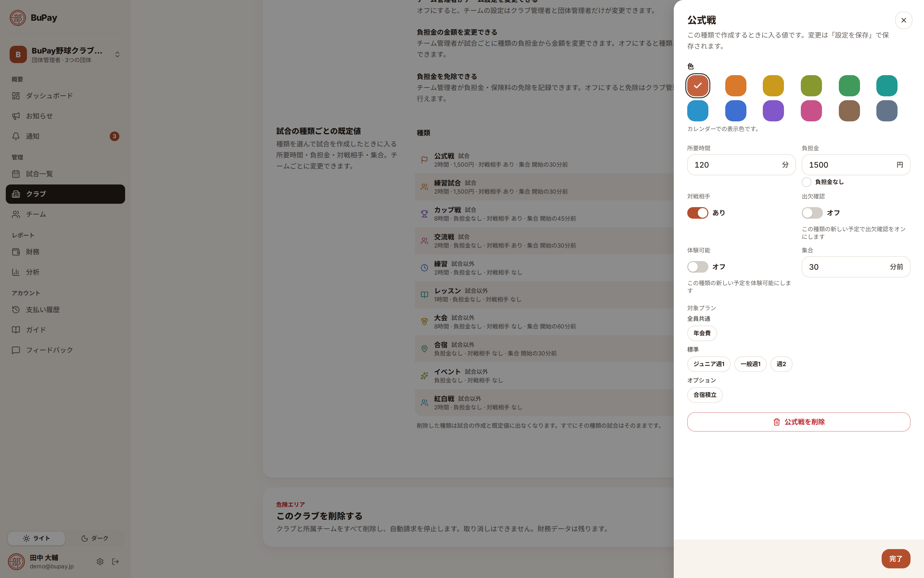The image size is (924, 578).
Task: Click the flag icon of 公式戦 row
Action: click(x=424, y=160)
